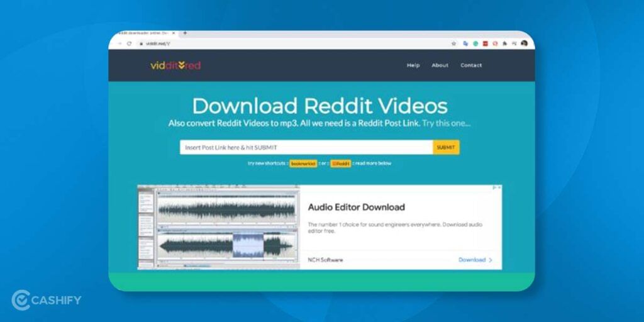The image size is (644, 322).
Task: Click the media control icon beside avatar
Action: click(x=514, y=43)
